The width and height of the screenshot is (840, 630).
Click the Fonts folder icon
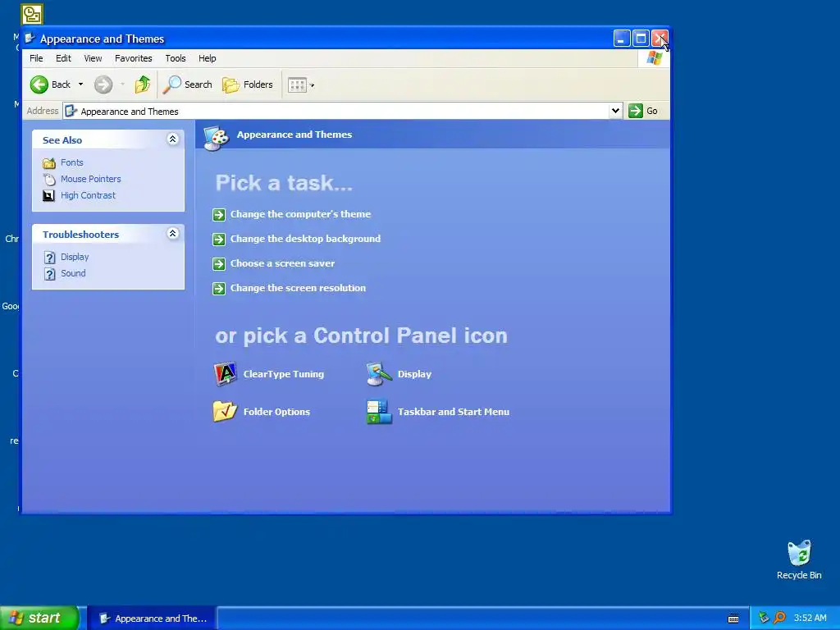point(49,163)
